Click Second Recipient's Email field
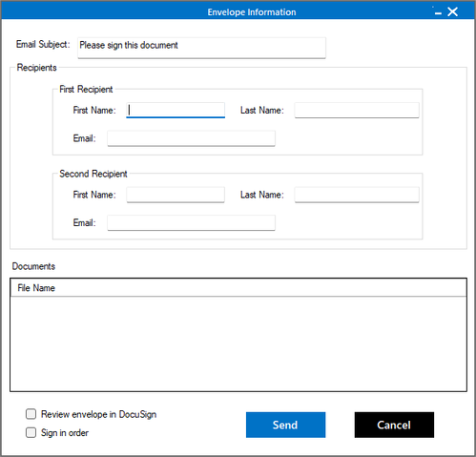Image resolution: width=476 pixels, height=457 pixels. pyautogui.click(x=191, y=222)
